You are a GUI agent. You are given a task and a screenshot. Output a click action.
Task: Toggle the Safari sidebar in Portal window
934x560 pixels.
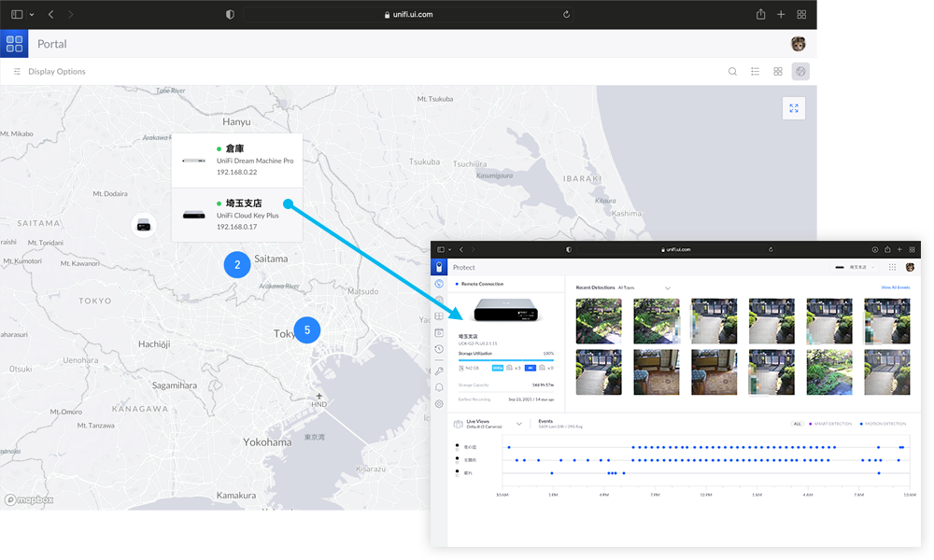point(17,14)
